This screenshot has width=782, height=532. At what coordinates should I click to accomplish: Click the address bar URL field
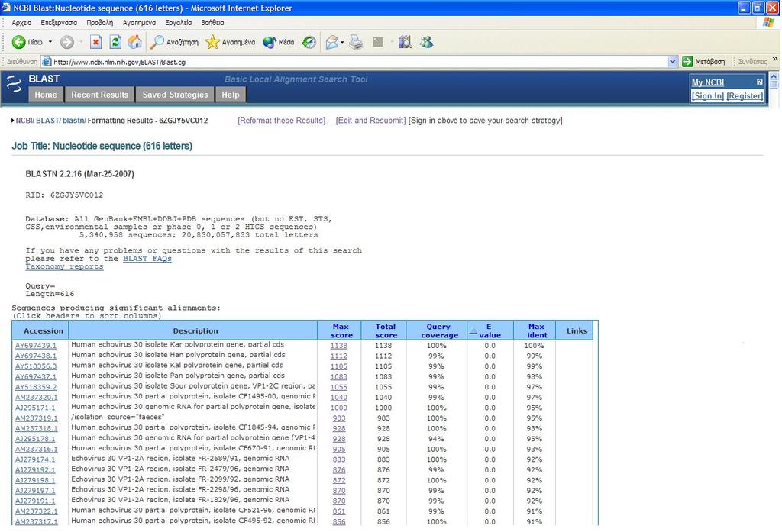coord(359,62)
